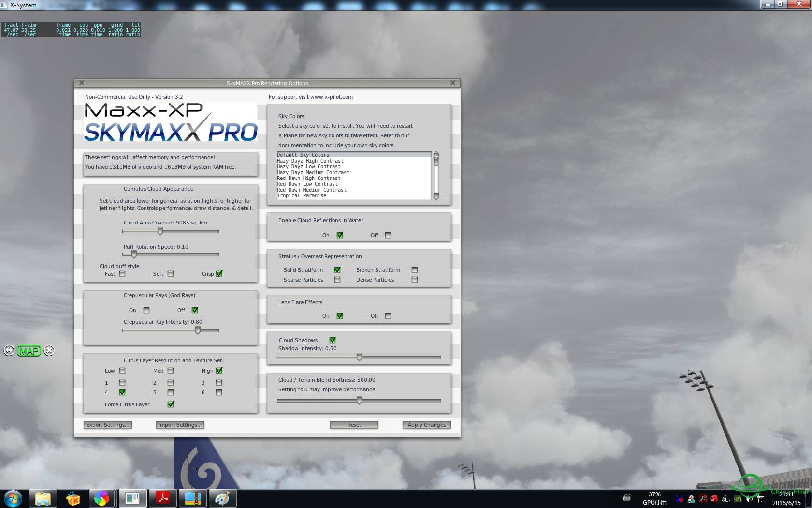This screenshot has width=812, height=508.
Task: Select Med cirrus resolution
Action: pyautogui.click(x=171, y=371)
